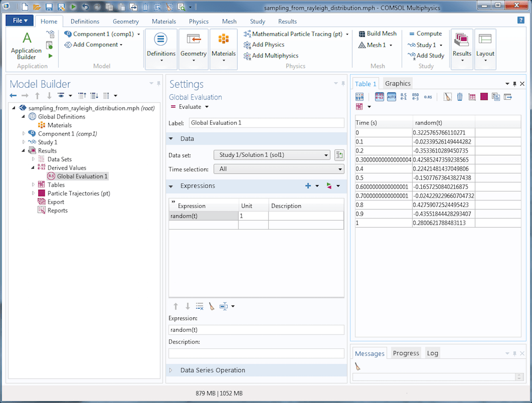Expand the Data Series Operation section
This screenshot has height=403, width=532.
pos(171,371)
